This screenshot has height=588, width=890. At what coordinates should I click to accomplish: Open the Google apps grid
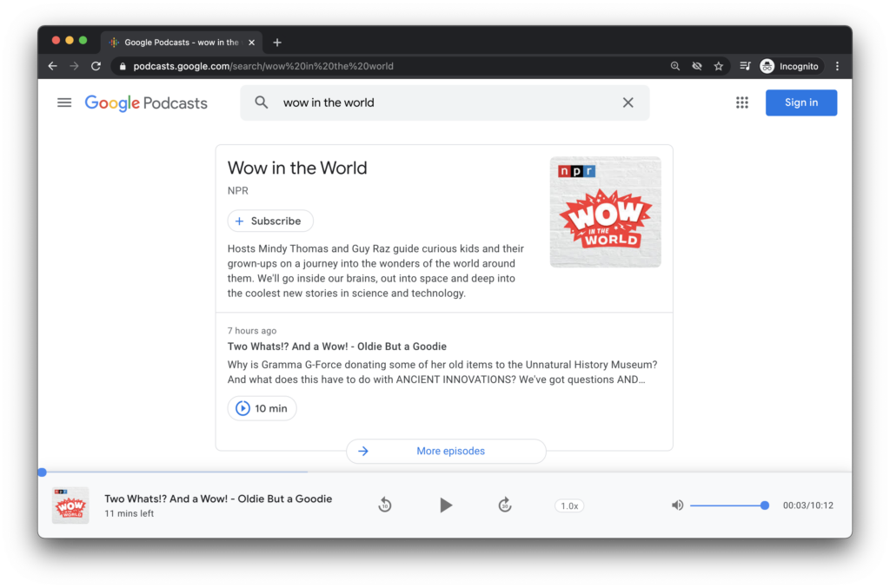[741, 102]
